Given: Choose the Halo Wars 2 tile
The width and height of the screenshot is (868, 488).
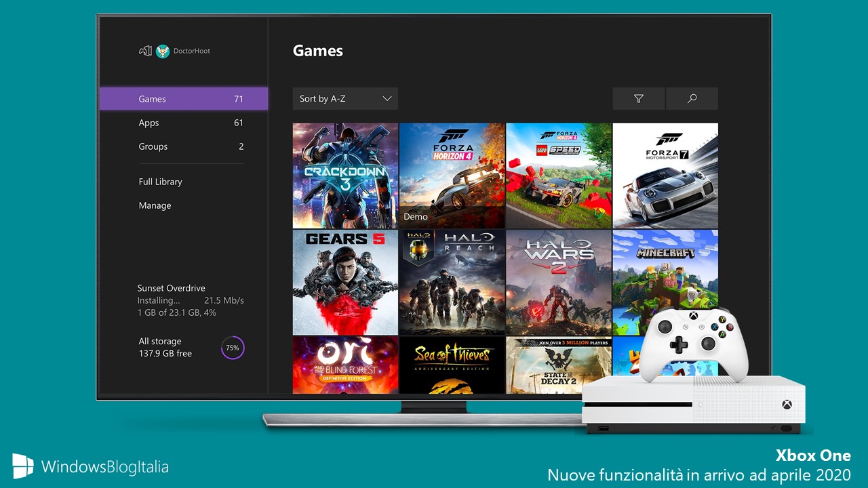Looking at the screenshot, I should pos(559,283).
